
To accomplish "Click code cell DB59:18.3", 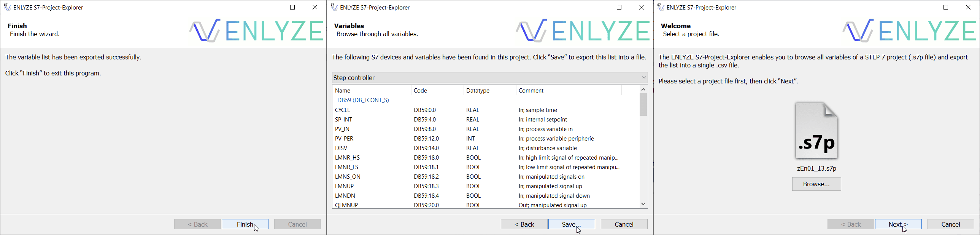I will (x=426, y=186).
